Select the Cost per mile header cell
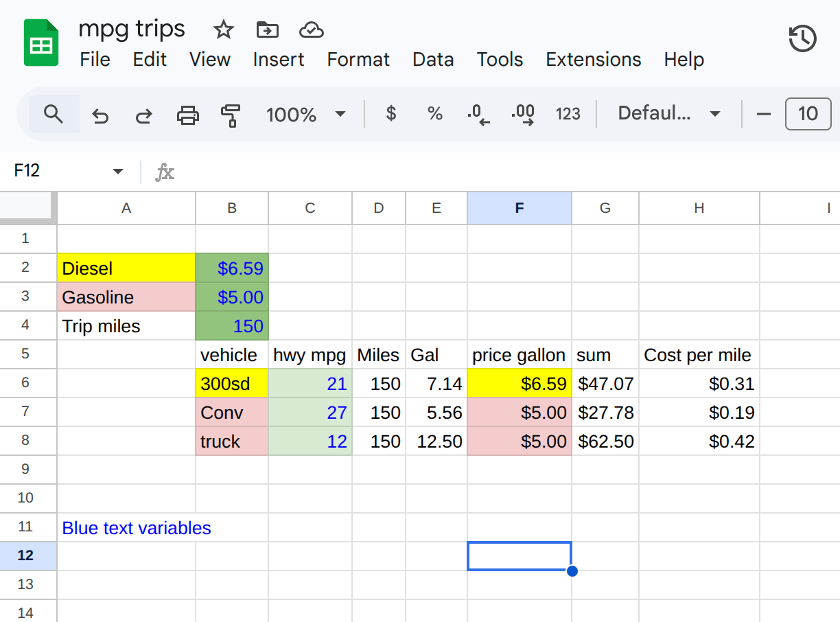 point(699,354)
